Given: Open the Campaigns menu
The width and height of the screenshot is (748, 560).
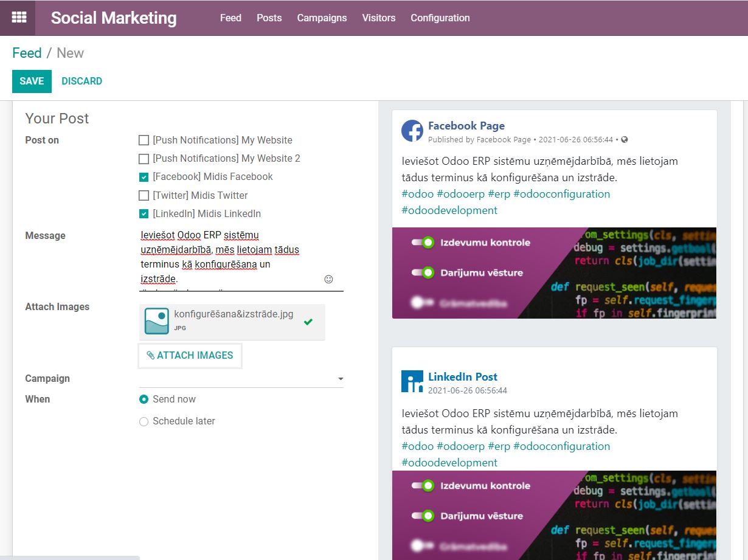Looking at the screenshot, I should [322, 18].
